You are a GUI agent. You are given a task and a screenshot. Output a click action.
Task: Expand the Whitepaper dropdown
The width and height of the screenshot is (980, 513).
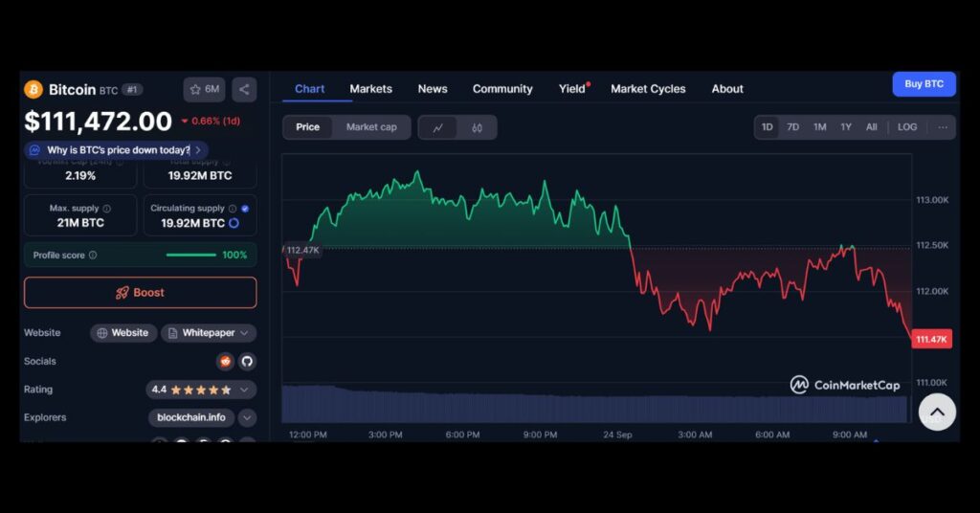(244, 333)
